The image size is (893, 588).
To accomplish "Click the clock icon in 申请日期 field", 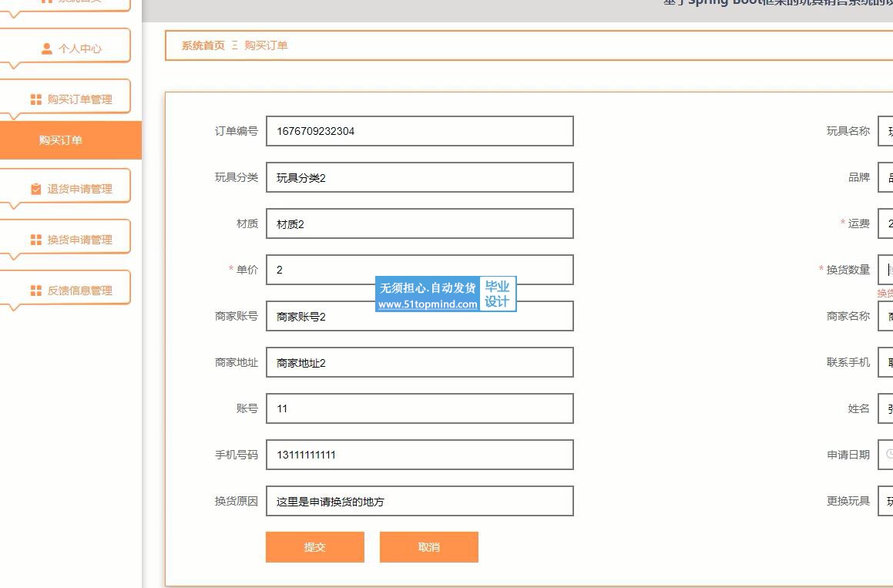I will (888, 455).
